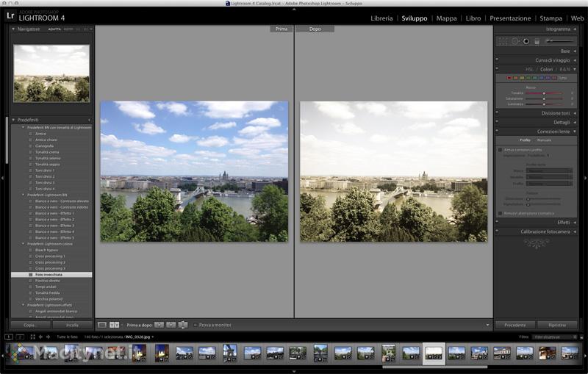Screen dimensions: 588x374
Task: Click the 'Ripristina' reset button
Action: click(x=557, y=325)
